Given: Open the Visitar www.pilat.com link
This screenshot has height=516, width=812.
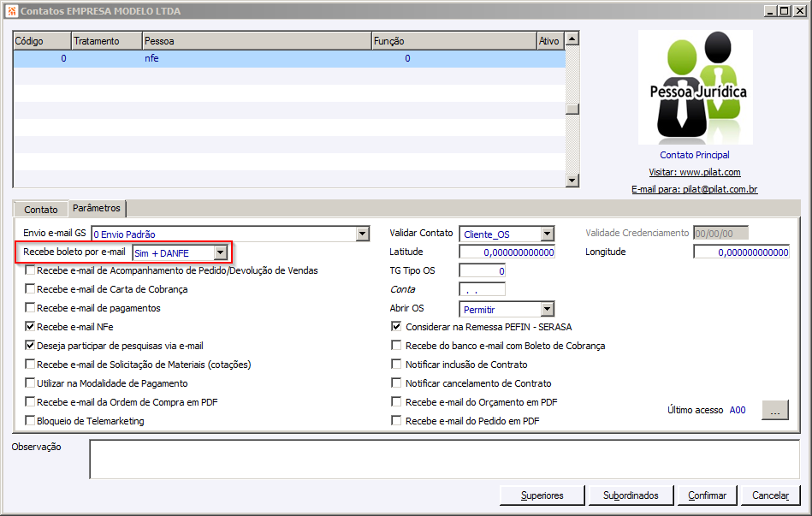Looking at the screenshot, I should point(695,172).
